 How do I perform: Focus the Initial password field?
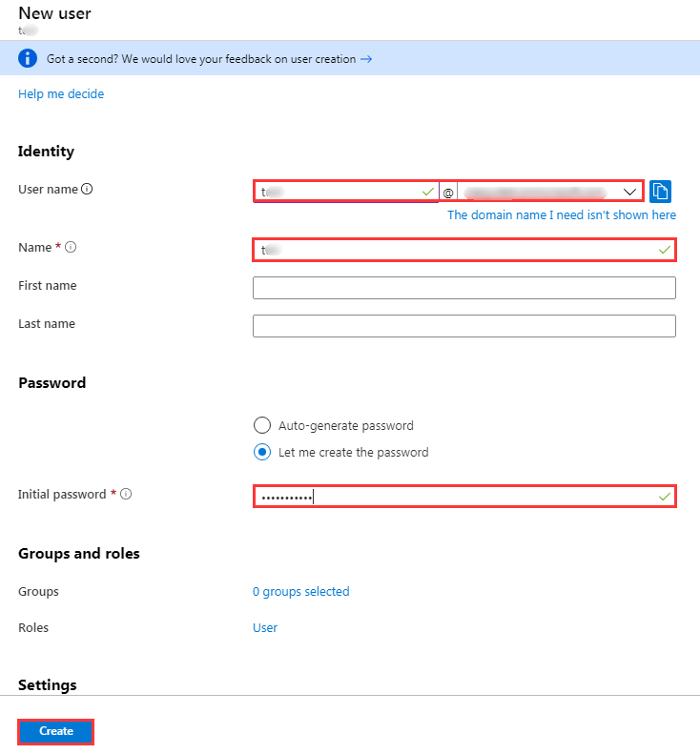tap(463, 497)
